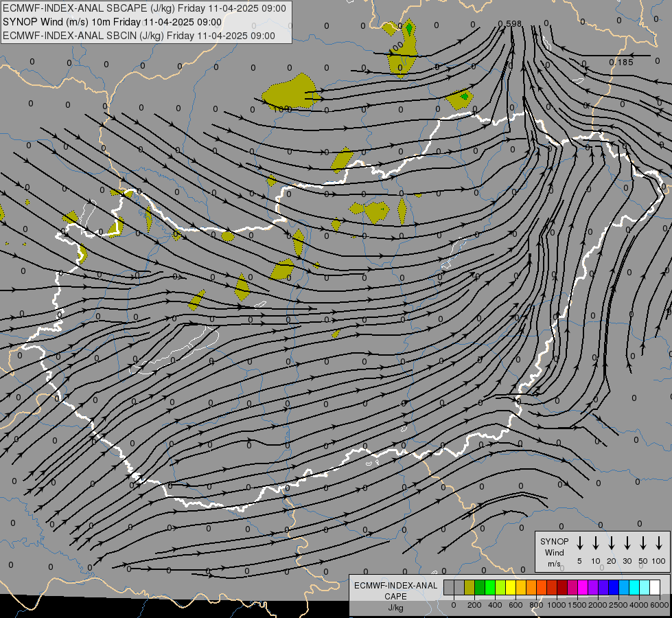Click the title line 'ECMWF-INDEX-ANAL SBCAPE (J/kg)'
Viewport: 672px width, 618px height.
point(144,8)
